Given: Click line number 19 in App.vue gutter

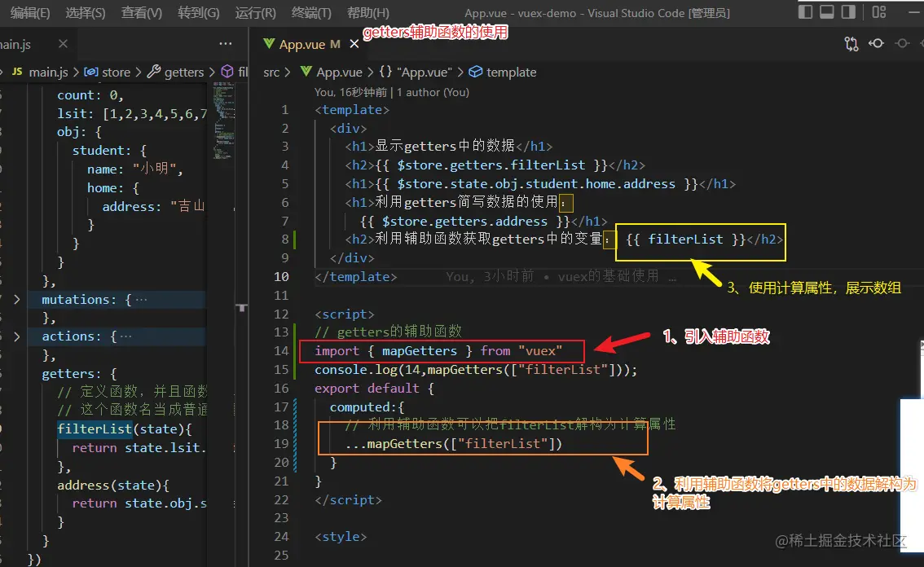Looking at the screenshot, I should coord(281,443).
